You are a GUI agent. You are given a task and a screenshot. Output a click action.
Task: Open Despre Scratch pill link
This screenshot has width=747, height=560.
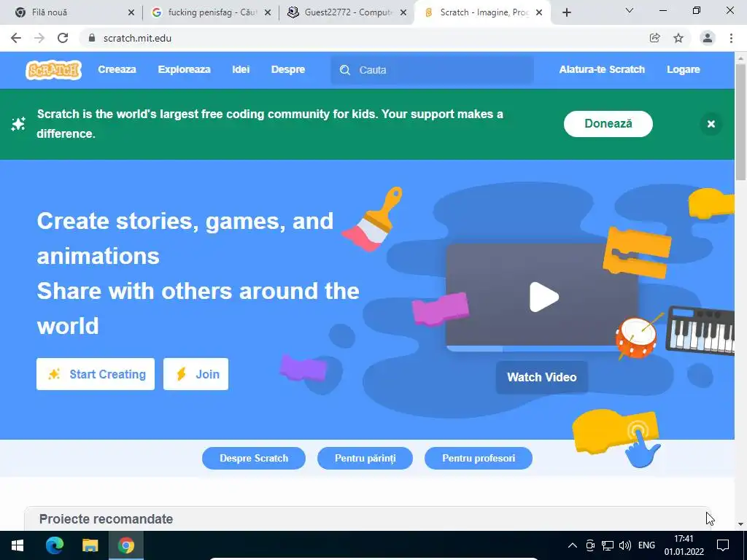tap(253, 458)
